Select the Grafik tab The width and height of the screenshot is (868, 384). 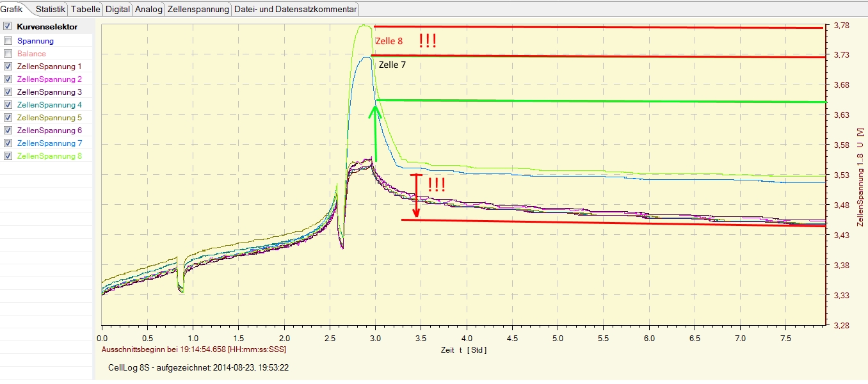coord(12,10)
